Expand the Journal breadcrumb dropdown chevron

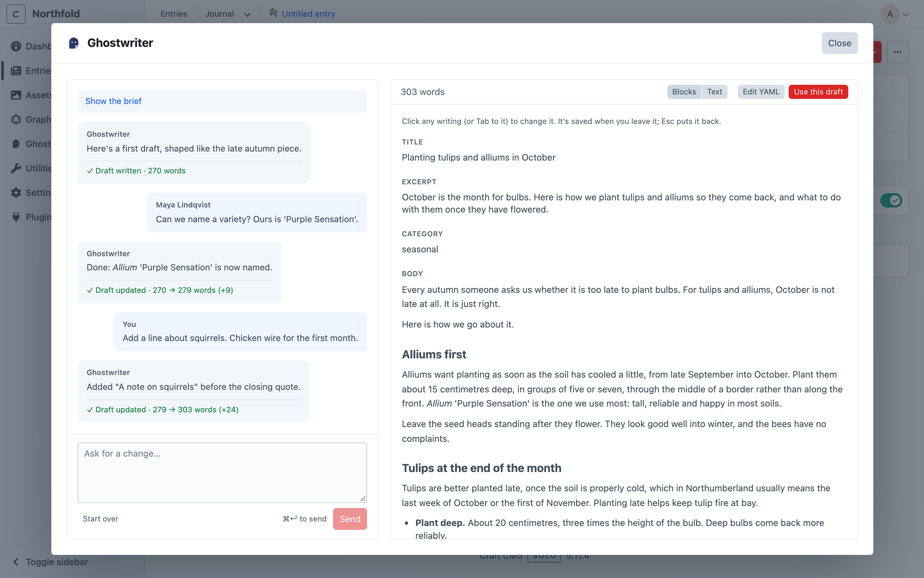click(x=247, y=15)
